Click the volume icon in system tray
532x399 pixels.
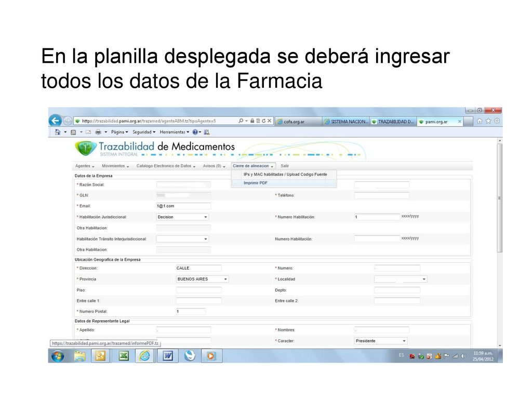point(463,356)
